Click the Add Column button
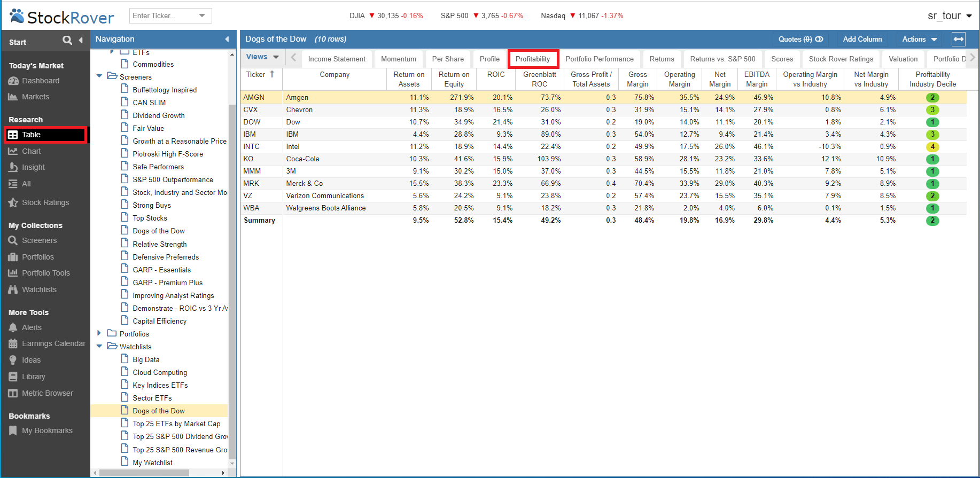 tap(862, 39)
